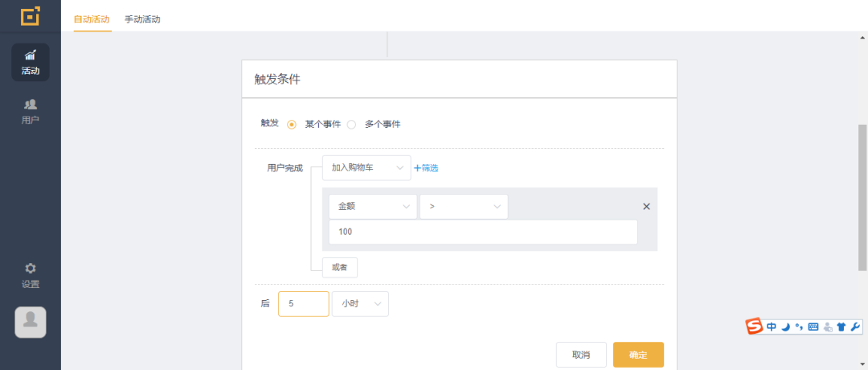868x370 pixels.
Task: Open Sogou soft keyboard icon
Action: click(813, 327)
